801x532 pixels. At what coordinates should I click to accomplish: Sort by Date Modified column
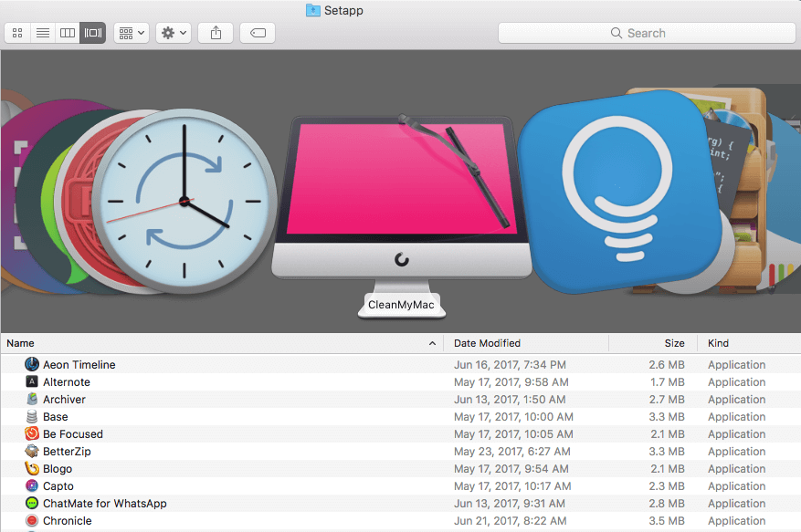click(487, 343)
